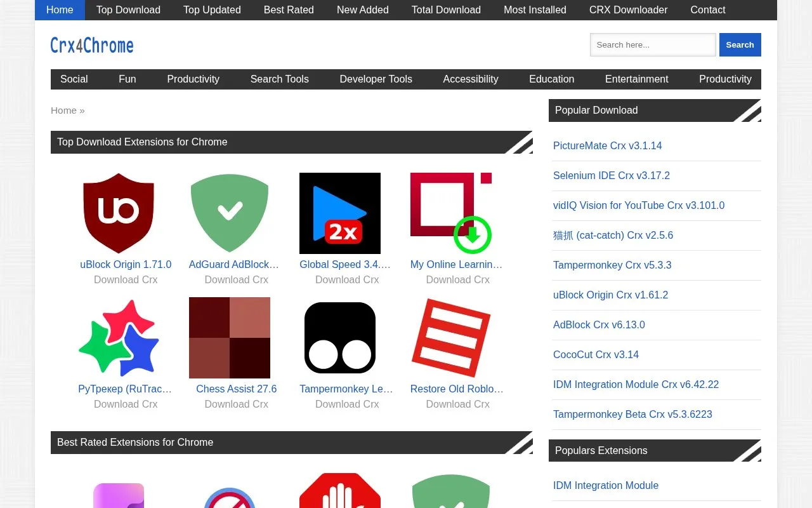The height and width of the screenshot is (508, 812).
Task: Open the AdGuard AdBlock title link
Action: pos(234,265)
